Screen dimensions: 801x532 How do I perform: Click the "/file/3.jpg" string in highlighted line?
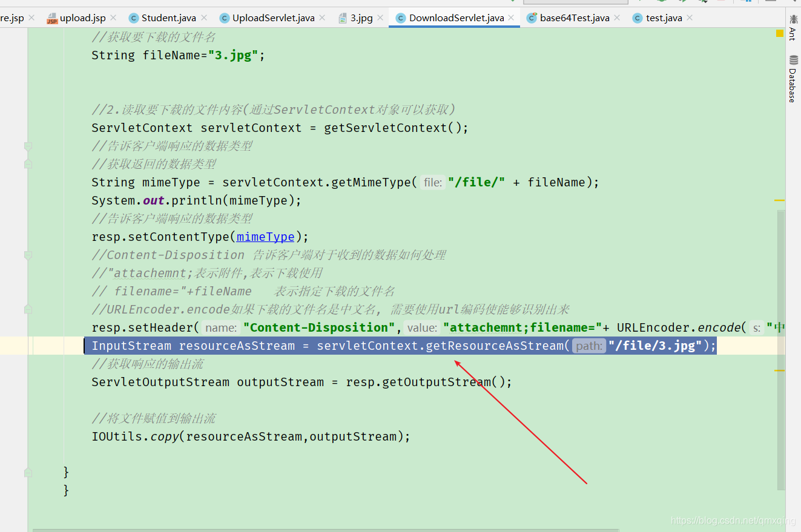656,346
